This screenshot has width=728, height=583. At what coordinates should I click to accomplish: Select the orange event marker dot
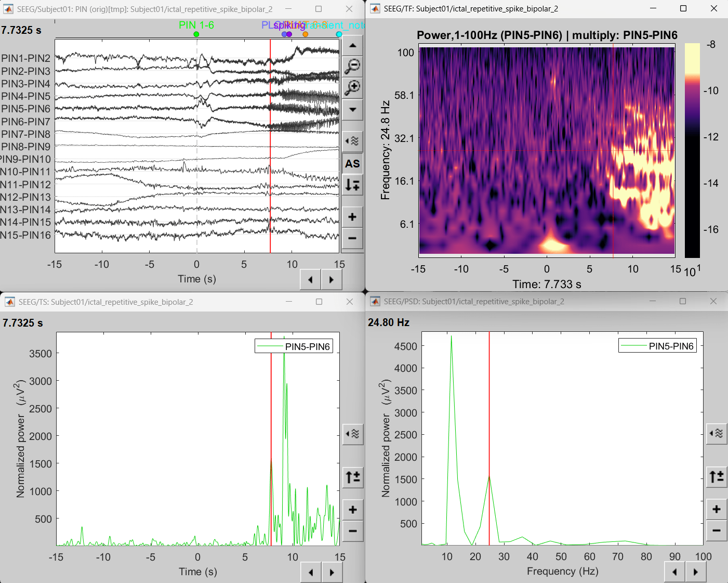pyautogui.click(x=306, y=34)
